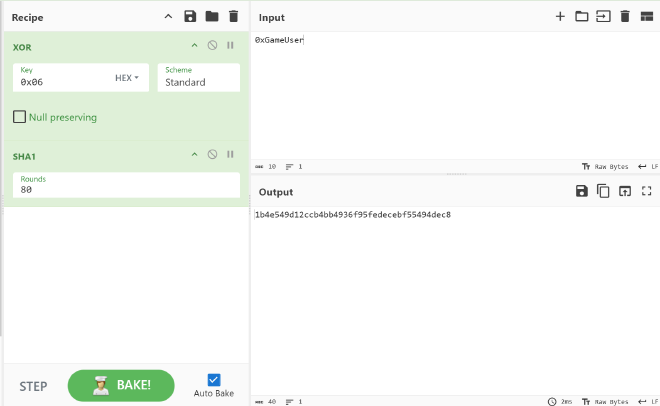Load a recipe from folder icon

(212, 16)
